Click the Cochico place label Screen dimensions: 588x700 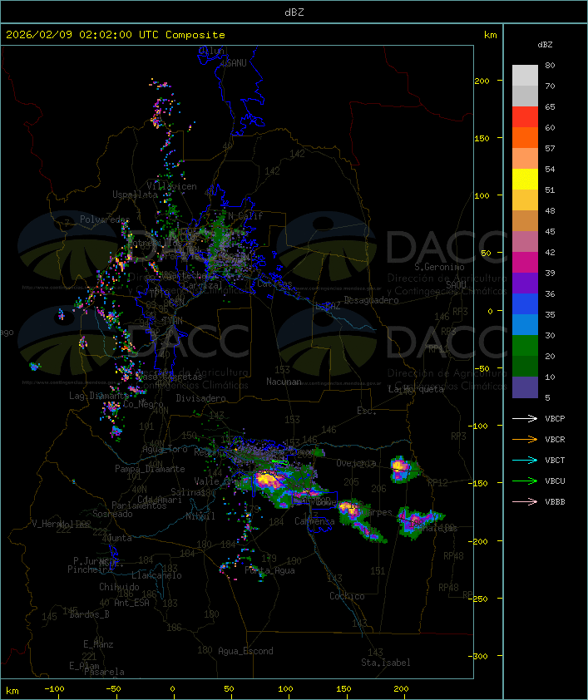click(347, 596)
